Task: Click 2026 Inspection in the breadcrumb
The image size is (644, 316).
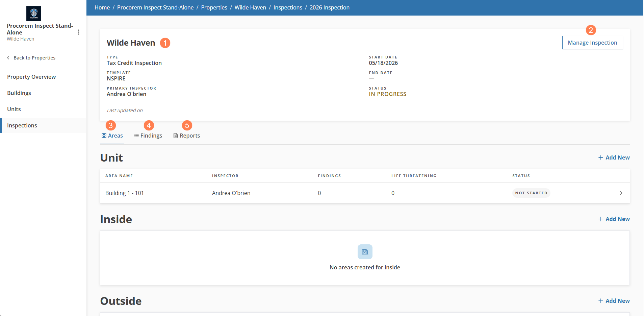Action: pyautogui.click(x=330, y=7)
